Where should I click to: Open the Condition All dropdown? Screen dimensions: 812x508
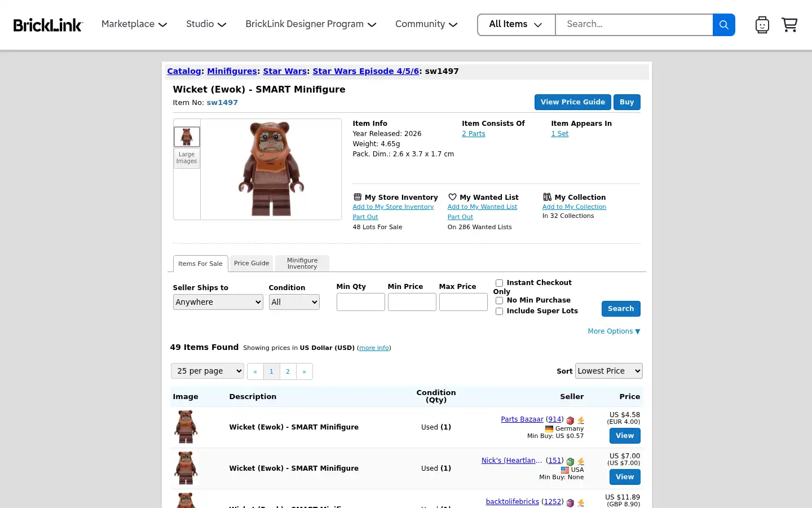(294, 302)
